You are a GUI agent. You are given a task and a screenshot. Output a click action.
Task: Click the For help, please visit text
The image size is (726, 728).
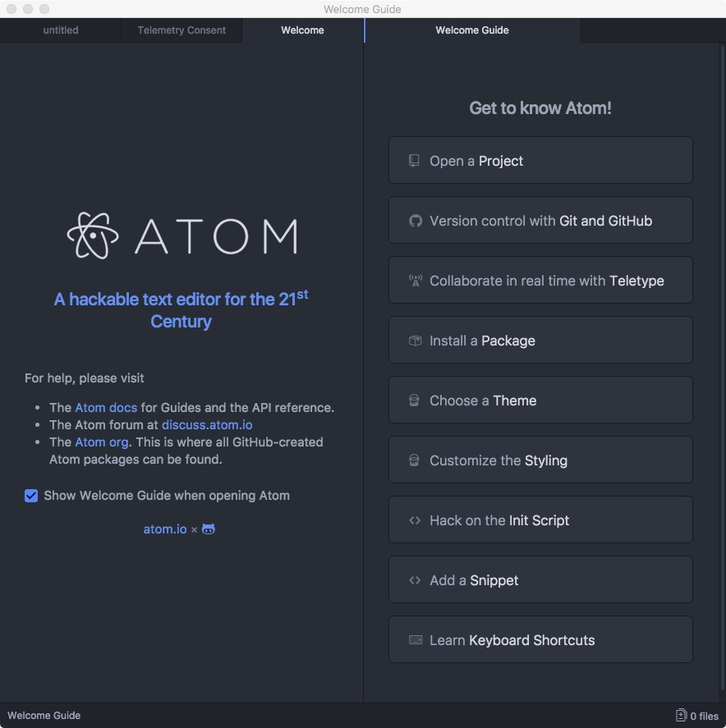click(x=84, y=378)
